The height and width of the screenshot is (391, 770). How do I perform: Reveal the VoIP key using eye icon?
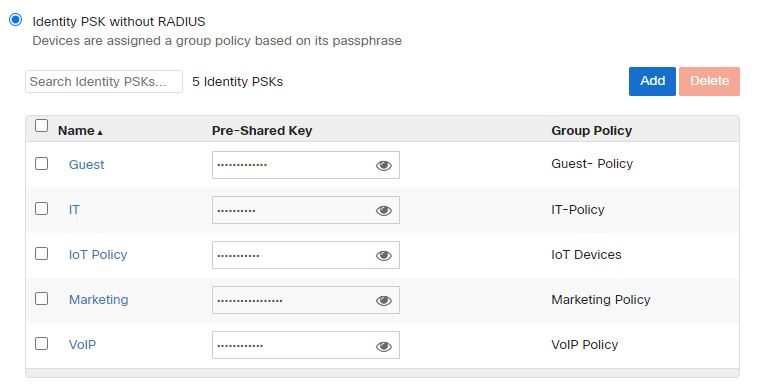tap(384, 346)
